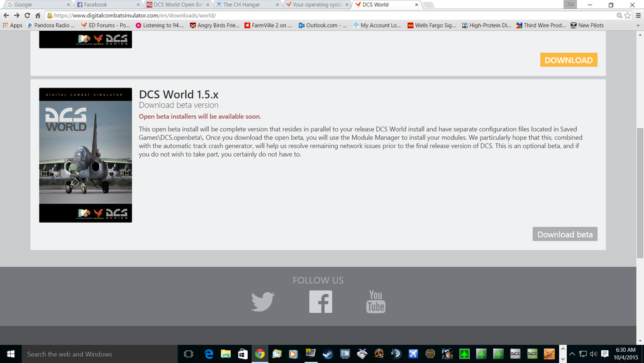The height and width of the screenshot is (363, 644).
Task: Open the Windows Start menu
Action: (11, 354)
